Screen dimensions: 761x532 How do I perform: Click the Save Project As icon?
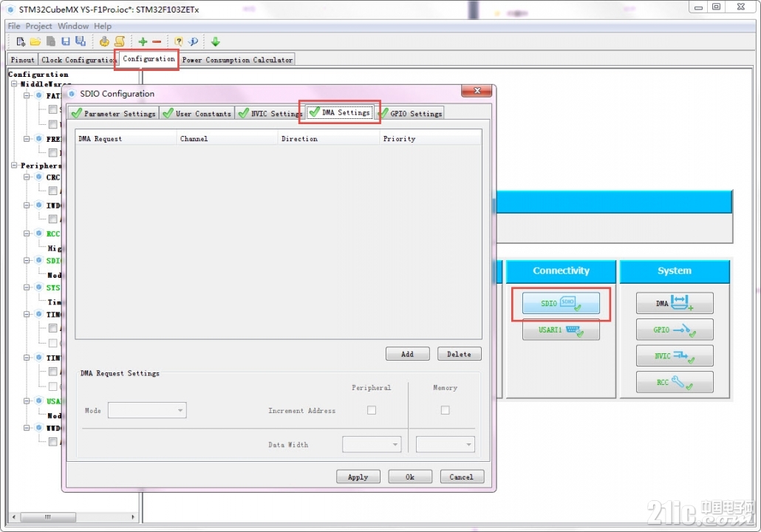(81, 41)
